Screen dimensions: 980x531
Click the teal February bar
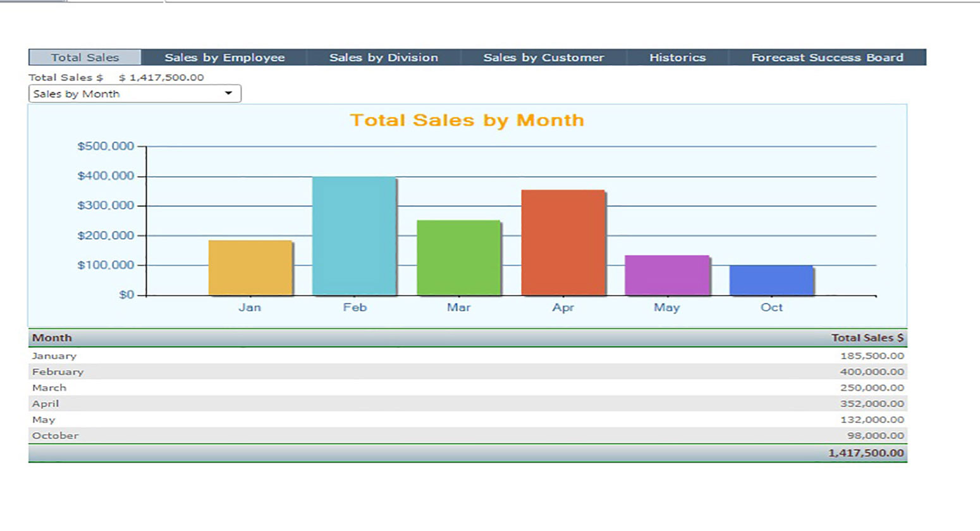pyautogui.click(x=354, y=236)
